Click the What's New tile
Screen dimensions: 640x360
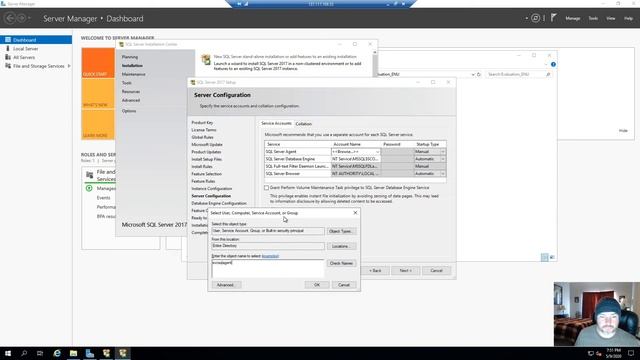(x=98, y=93)
